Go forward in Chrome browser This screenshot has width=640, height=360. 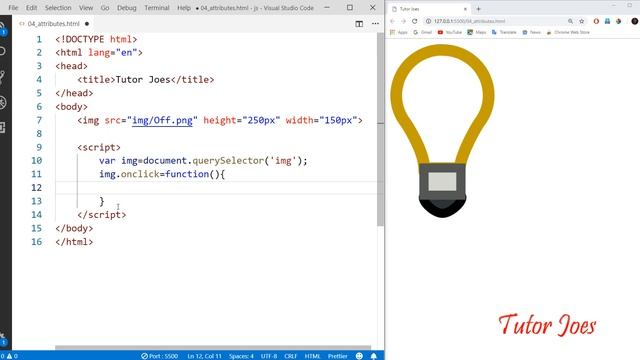click(x=403, y=21)
